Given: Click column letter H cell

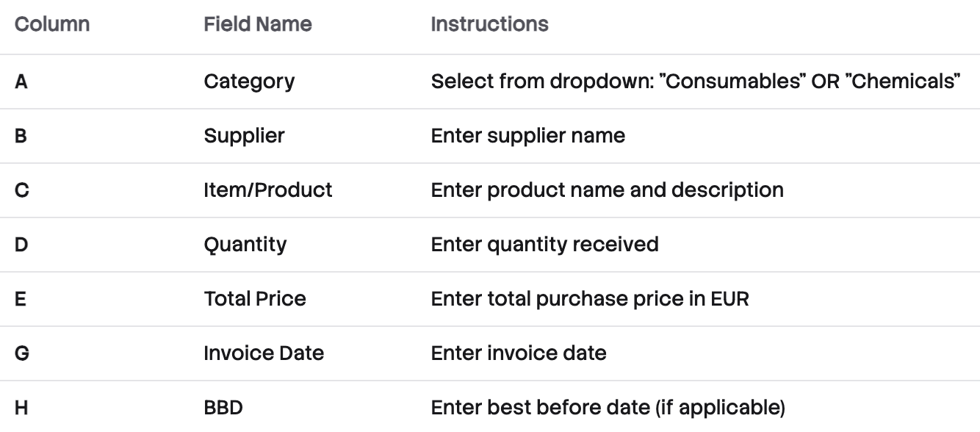Looking at the screenshot, I should 21,407.
